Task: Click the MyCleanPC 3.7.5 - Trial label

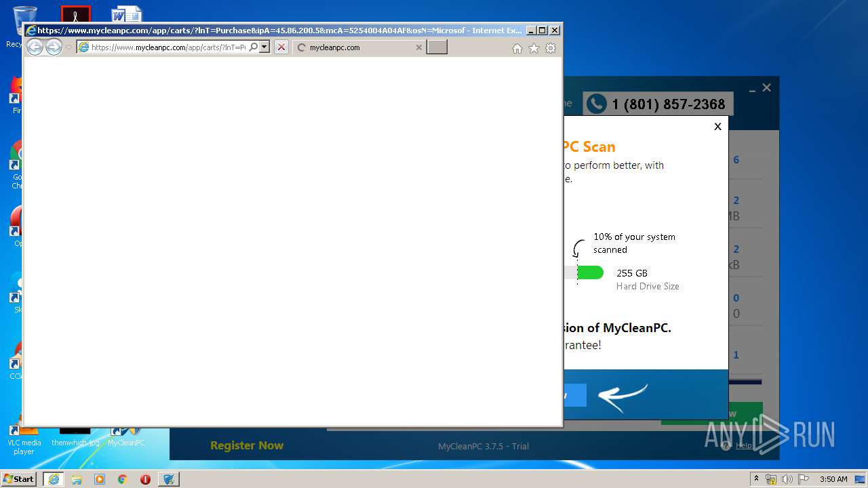Action: 484,446
